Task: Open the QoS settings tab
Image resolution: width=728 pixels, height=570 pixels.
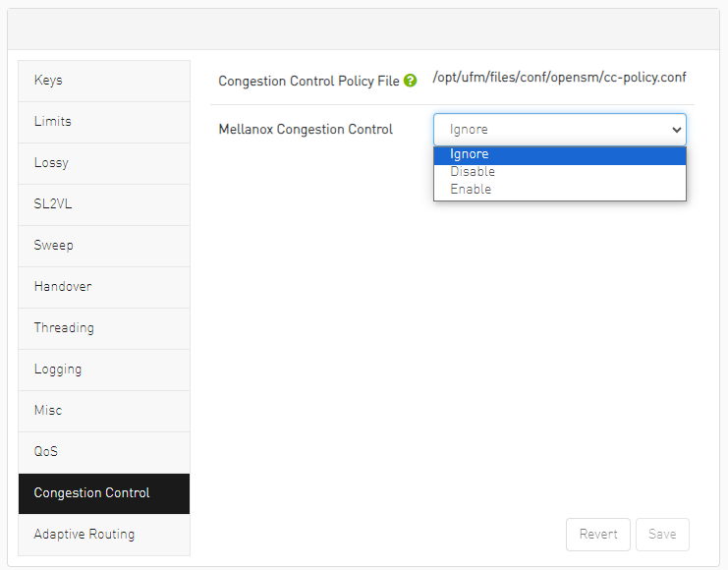Action: (104, 452)
